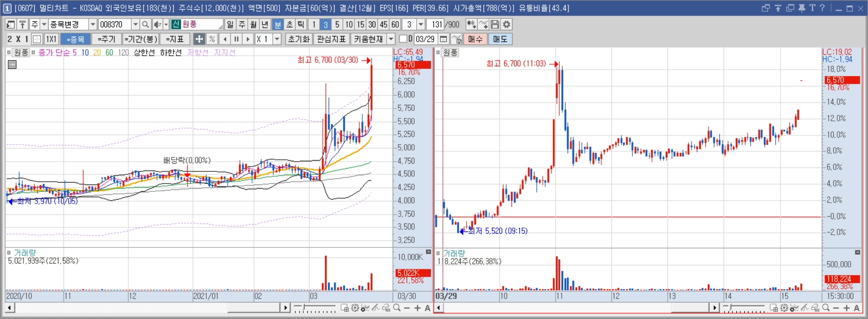Viewport: 868px width, 319px height.
Task: Toggle percent scale icon
Action: click(x=212, y=39)
